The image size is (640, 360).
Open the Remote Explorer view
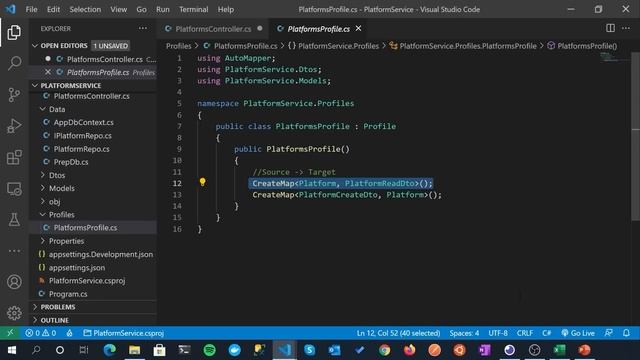pos(14,189)
